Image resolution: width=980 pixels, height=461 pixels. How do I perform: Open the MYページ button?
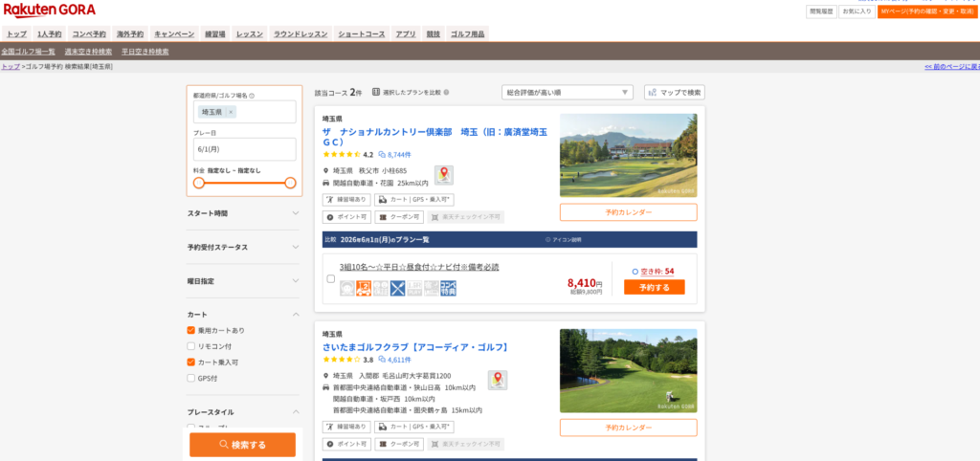(926, 11)
